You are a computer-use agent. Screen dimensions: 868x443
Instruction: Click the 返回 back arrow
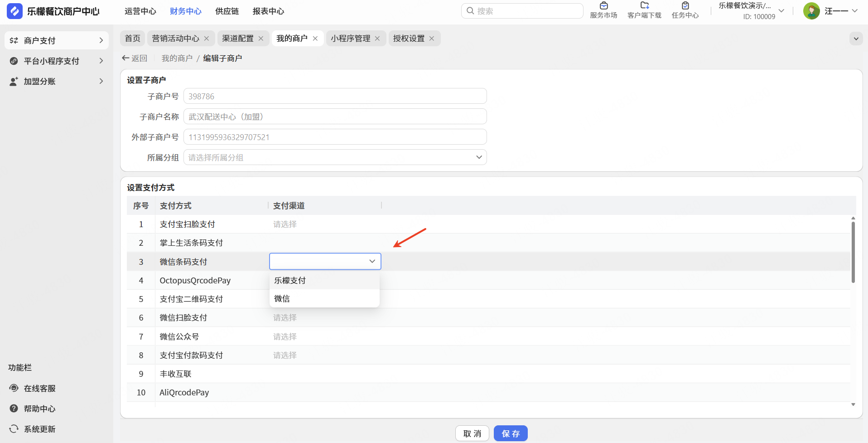(125, 58)
